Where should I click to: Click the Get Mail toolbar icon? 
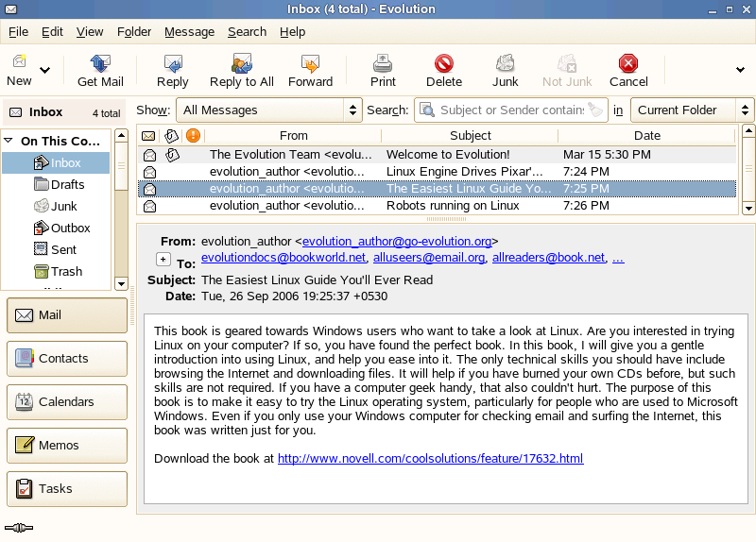coord(100,70)
